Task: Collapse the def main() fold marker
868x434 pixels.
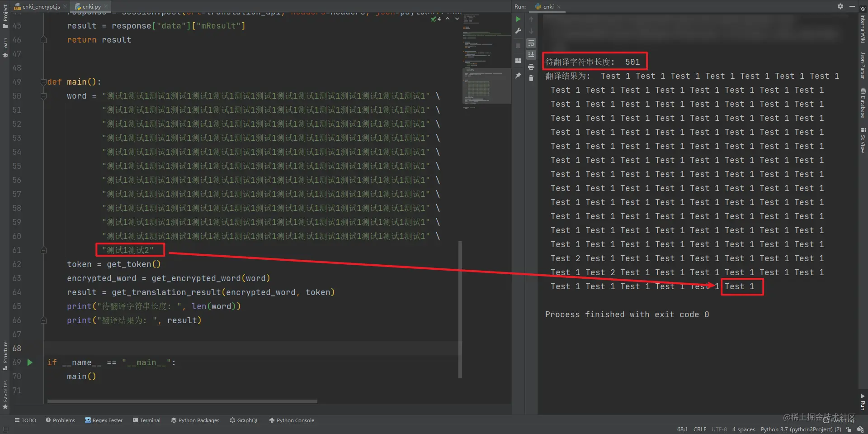Action: coord(43,82)
